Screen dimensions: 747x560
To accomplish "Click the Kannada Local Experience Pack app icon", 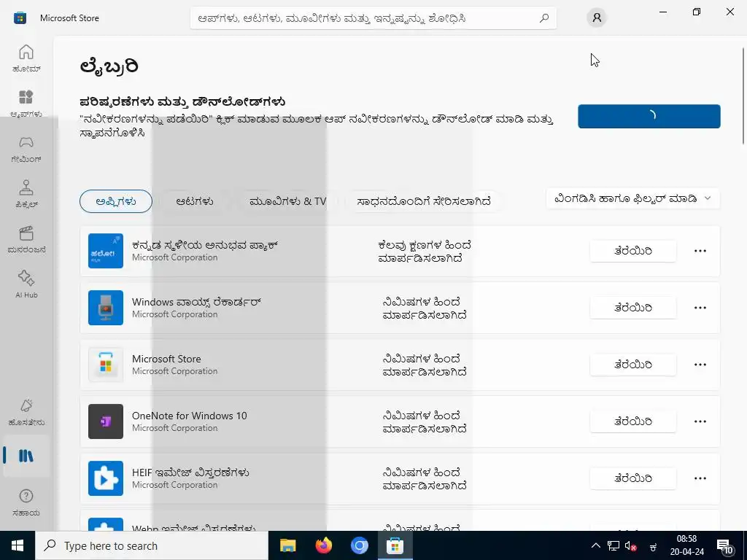I will tap(106, 251).
